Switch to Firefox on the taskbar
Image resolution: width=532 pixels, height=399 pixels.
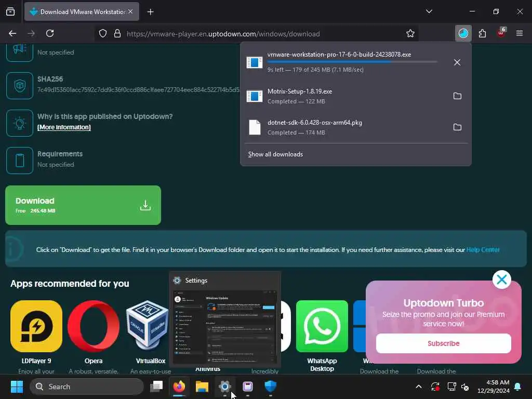pyautogui.click(x=179, y=386)
